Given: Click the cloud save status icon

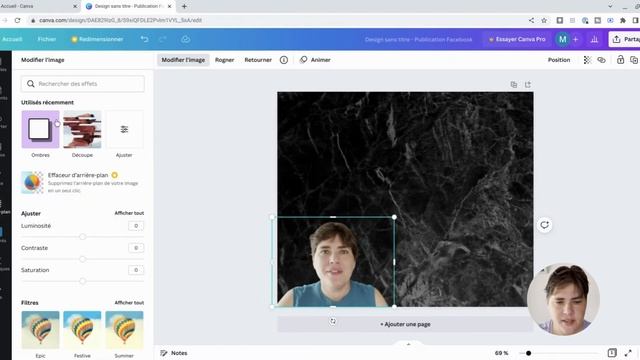Looking at the screenshot, I should [185, 39].
